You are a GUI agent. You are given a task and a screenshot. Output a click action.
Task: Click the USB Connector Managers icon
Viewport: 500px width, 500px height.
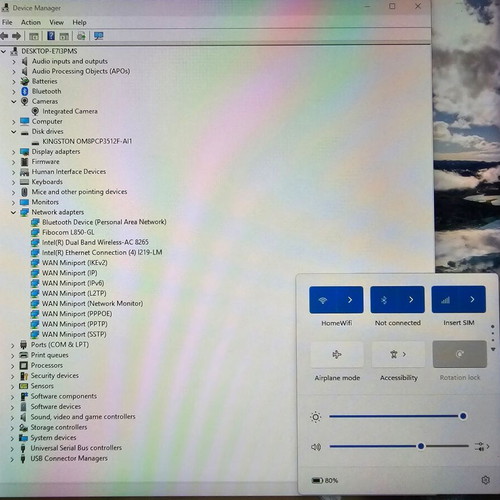pyautogui.click(x=23, y=459)
